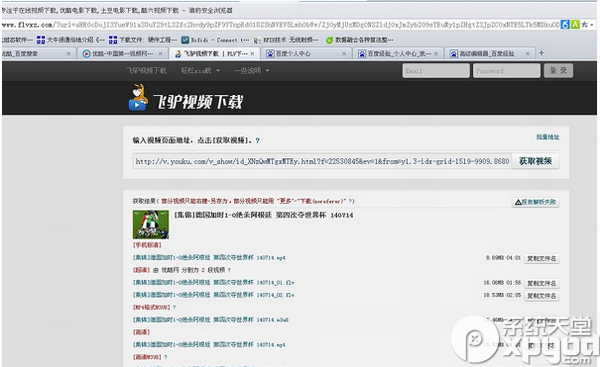Download the 140714.m3u8 link

[x=210, y=320]
